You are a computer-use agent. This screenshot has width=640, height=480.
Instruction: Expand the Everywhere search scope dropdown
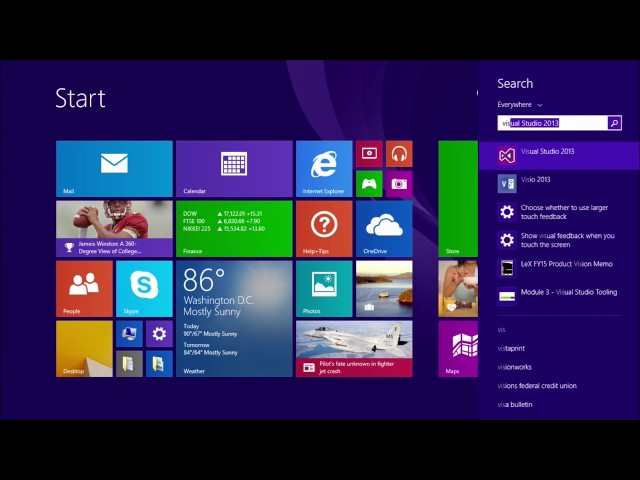pyautogui.click(x=520, y=104)
